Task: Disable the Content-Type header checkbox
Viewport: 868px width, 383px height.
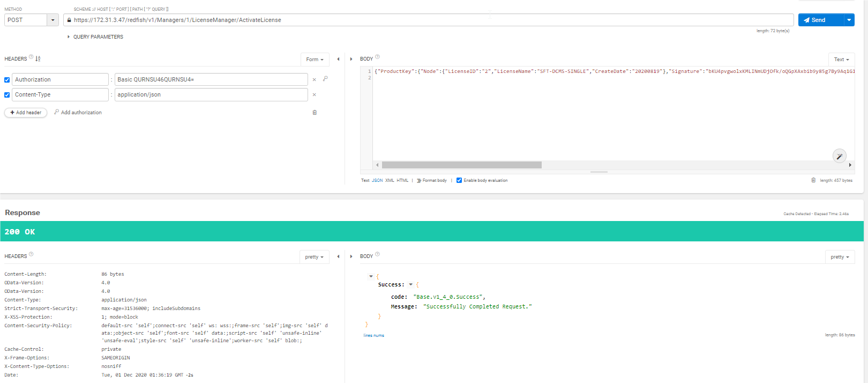Action: (x=7, y=95)
